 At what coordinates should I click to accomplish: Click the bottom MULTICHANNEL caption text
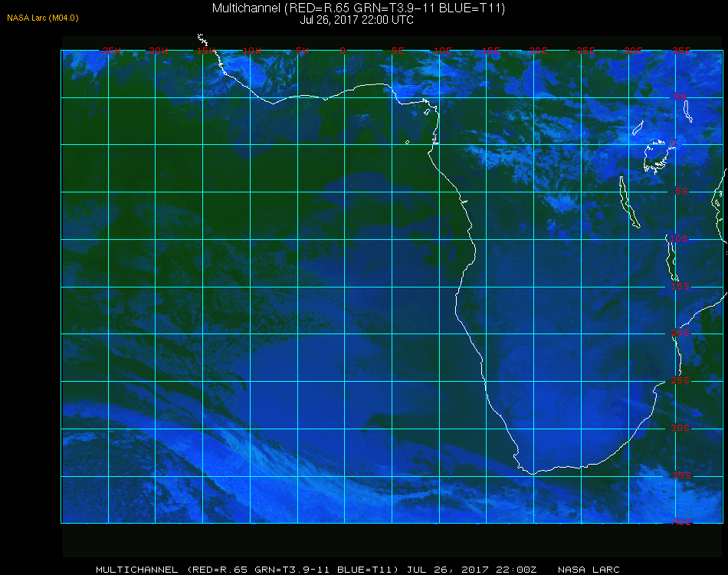pos(137,570)
